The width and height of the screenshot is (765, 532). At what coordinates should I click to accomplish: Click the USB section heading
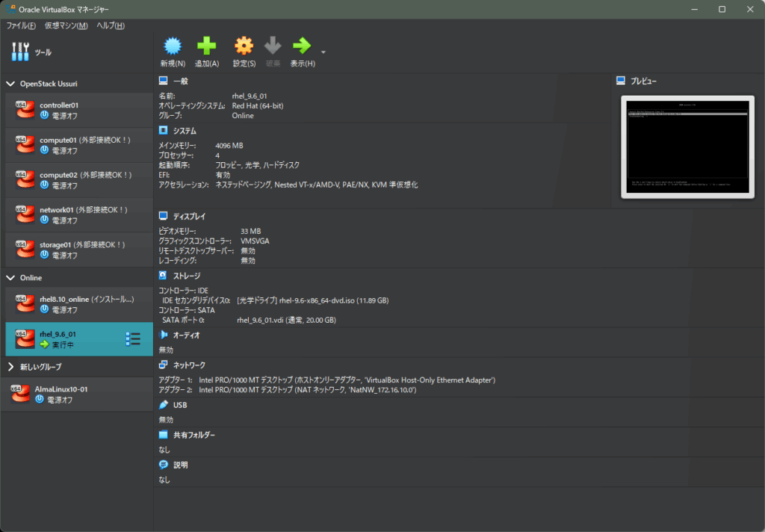(180, 405)
